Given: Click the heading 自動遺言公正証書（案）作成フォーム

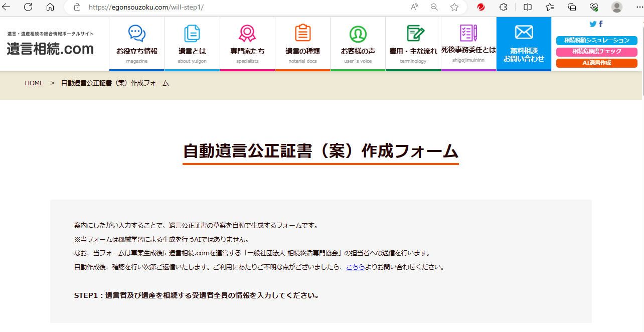Looking at the screenshot, I should click(x=320, y=151).
